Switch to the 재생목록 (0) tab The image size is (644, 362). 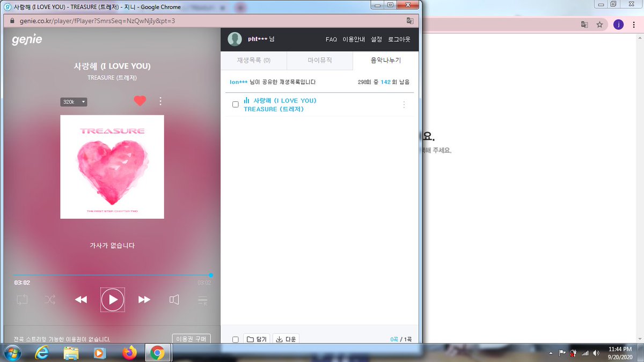click(x=254, y=61)
